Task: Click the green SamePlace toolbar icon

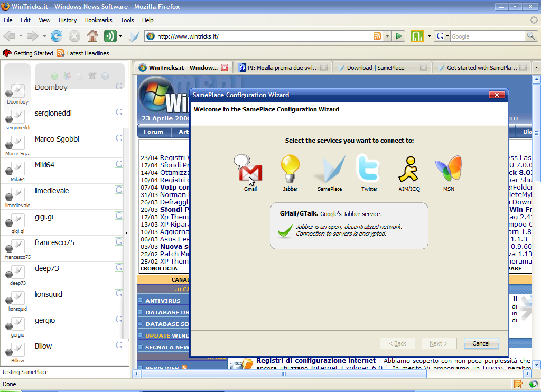Action: click(110, 36)
